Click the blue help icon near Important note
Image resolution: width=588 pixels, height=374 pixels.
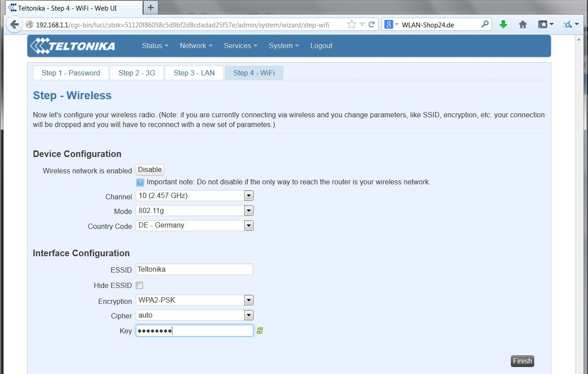pyautogui.click(x=140, y=183)
